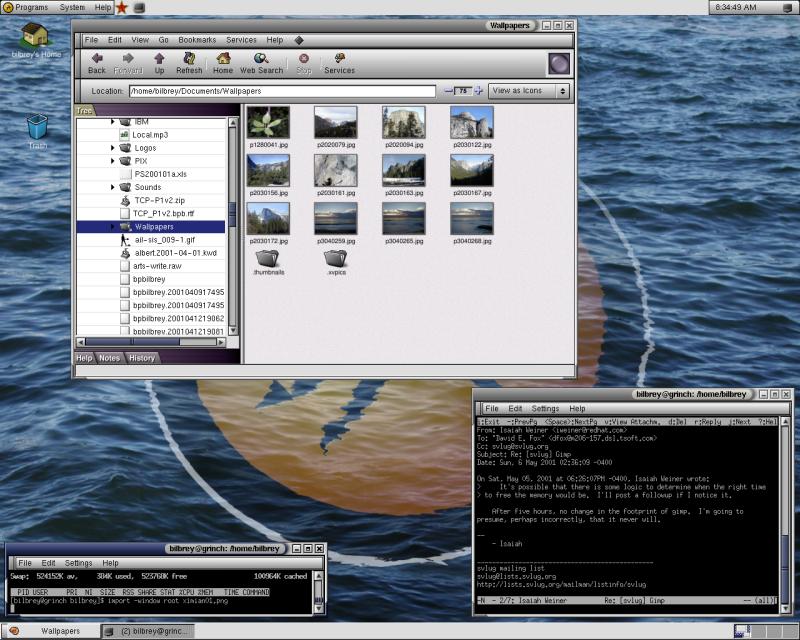Expand the Logos folder tree node
The image size is (800, 640).
[x=113, y=147]
